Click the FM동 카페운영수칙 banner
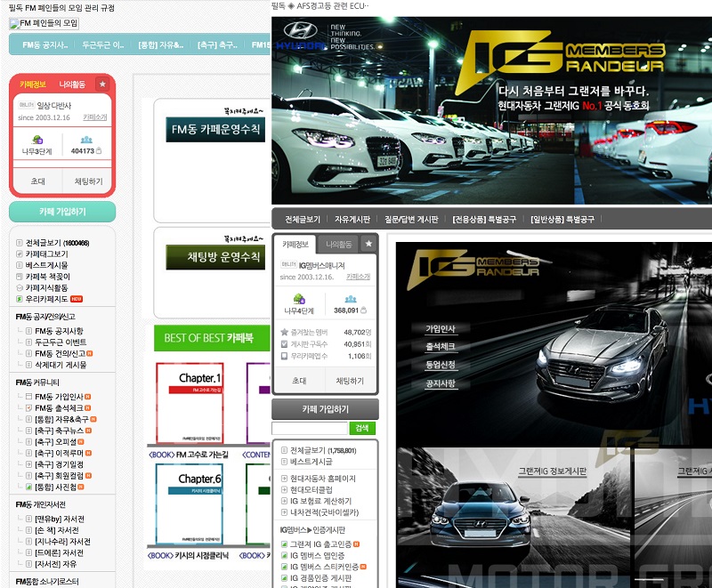This screenshot has width=712, height=588. 215,130
